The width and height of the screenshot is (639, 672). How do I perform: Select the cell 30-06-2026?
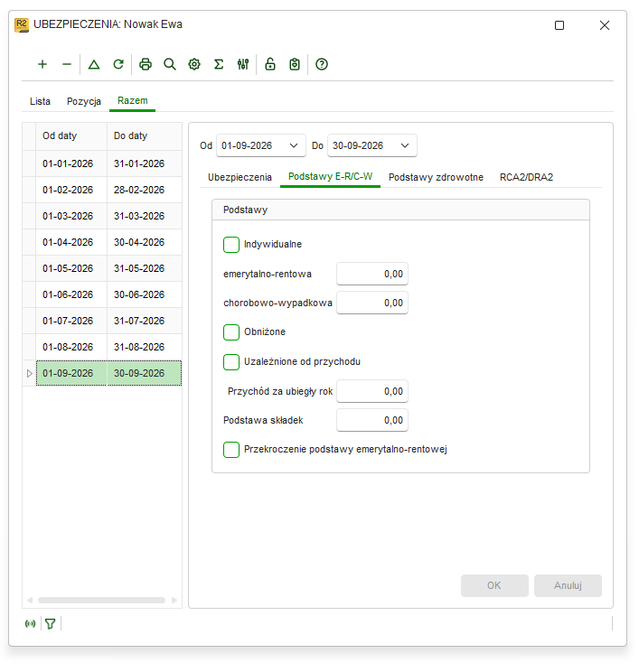[144, 294]
